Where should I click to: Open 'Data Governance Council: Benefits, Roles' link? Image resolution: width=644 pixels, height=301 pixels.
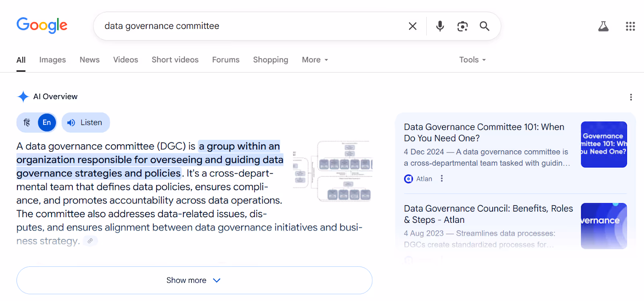pyautogui.click(x=488, y=214)
